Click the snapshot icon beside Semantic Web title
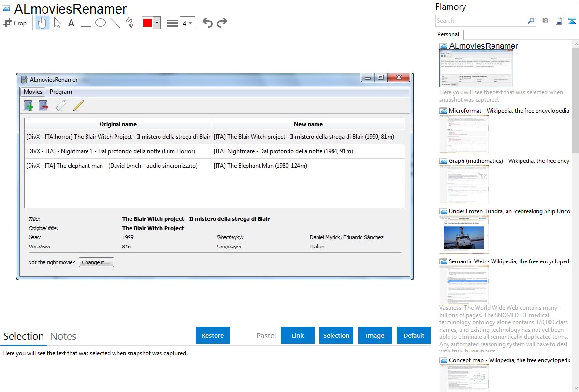This screenshot has width=579, height=392. pos(443,261)
